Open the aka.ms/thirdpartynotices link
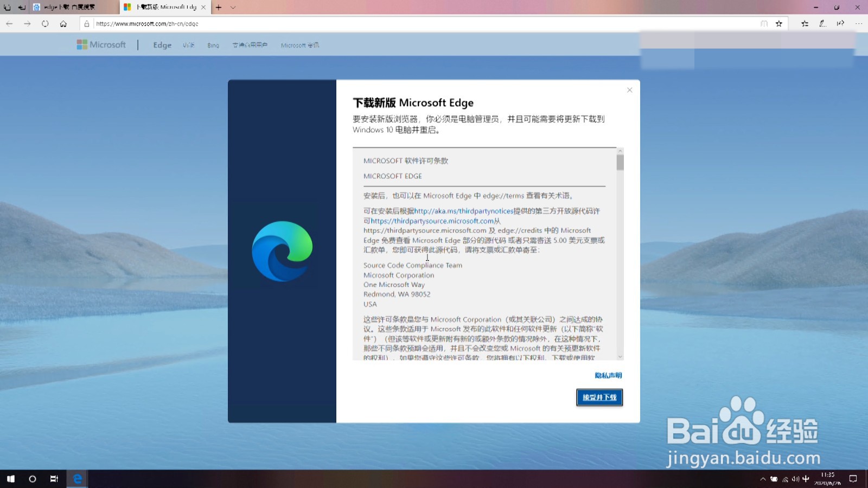This screenshot has width=868, height=488. pyautogui.click(x=464, y=211)
